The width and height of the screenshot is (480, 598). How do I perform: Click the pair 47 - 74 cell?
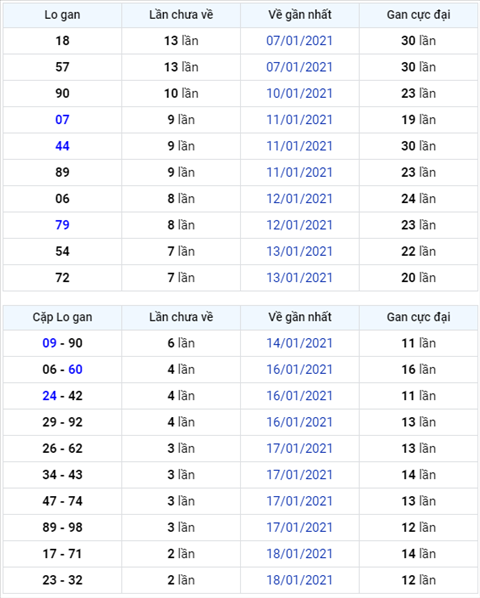point(62,501)
